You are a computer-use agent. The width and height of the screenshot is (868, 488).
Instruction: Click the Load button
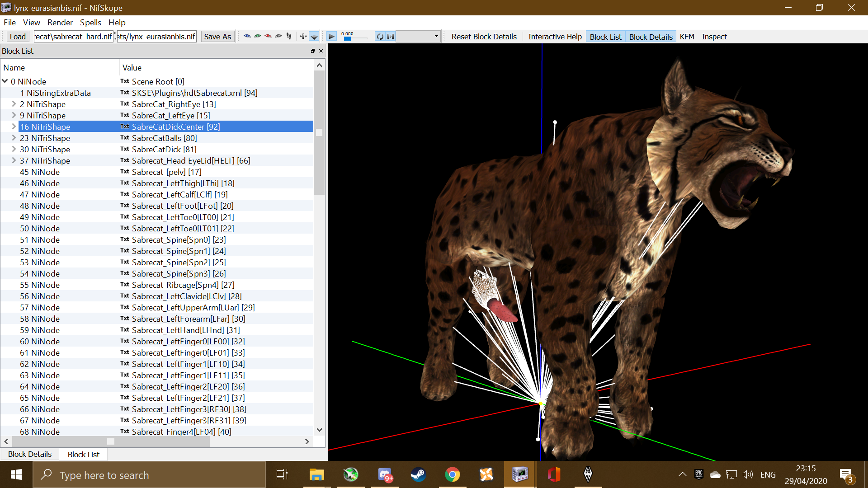[x=18, y=37]
